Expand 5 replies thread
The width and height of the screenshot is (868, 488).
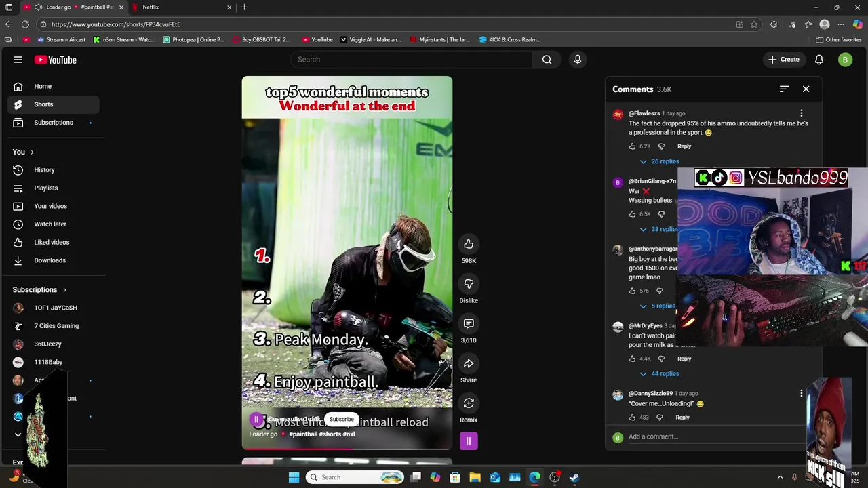pos(657,306)
